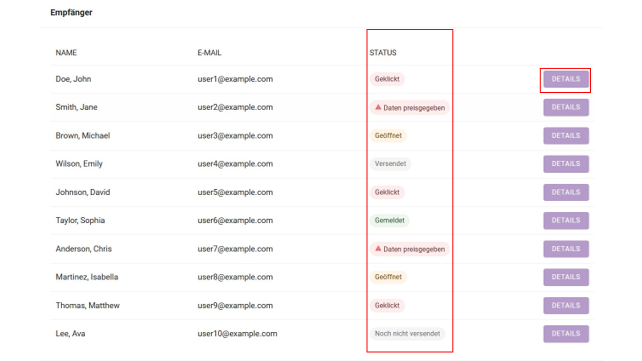Click Geklickt badge for Johnson, David
Viewport: 642px width, 361px height.
pos(387,192)
